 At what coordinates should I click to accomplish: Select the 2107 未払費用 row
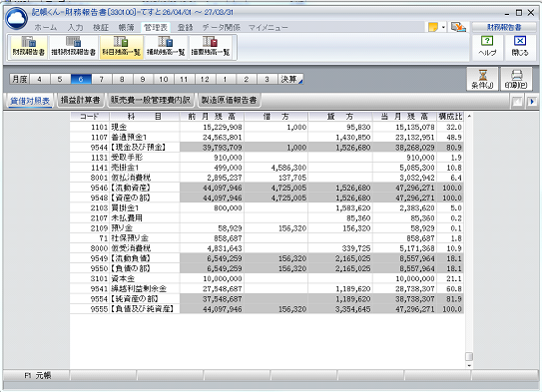tap(267, 217)
